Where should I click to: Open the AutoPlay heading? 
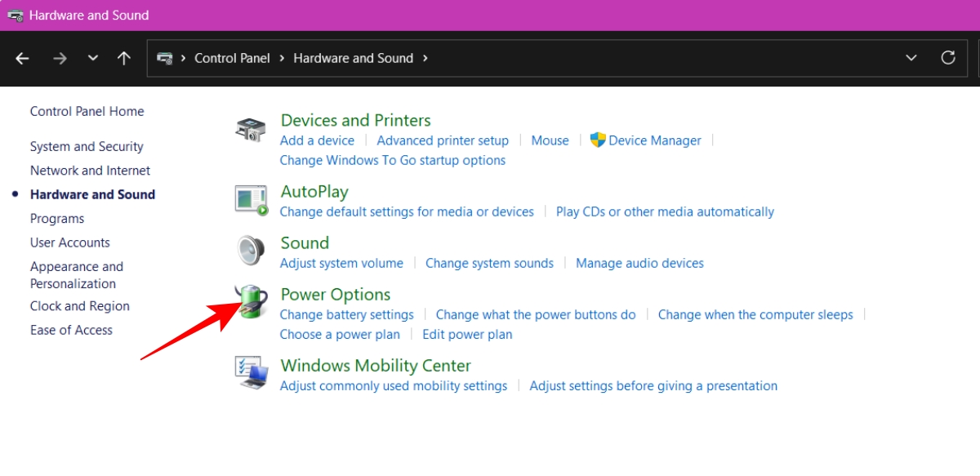click(314, 192)
